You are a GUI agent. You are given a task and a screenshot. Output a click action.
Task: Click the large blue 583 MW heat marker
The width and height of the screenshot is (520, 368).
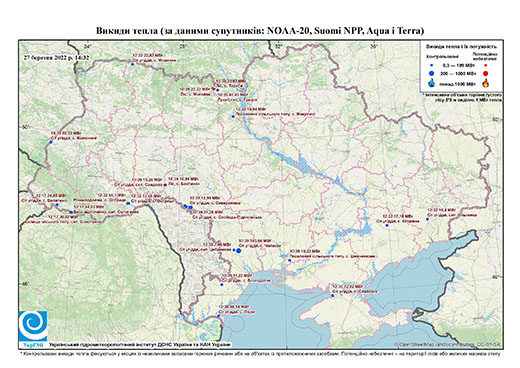[x=239, y=251]
